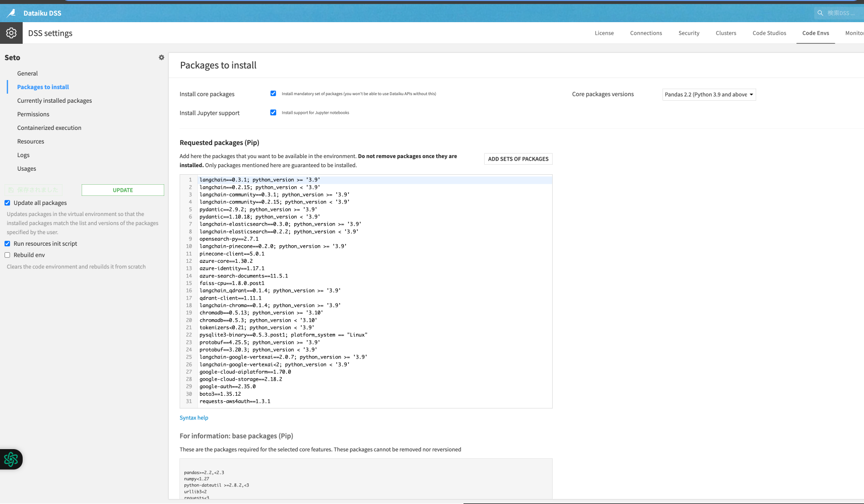The height and width of the screenshot is (504, 864).
Task: Click the search magnifier in the top bar
Action: click(x=821, y=13)
